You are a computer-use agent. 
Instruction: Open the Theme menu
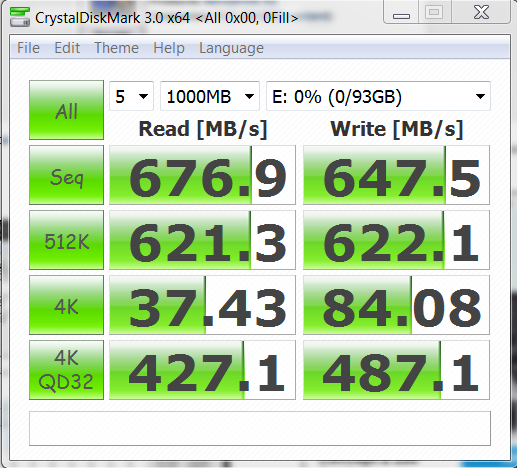coord(116,48)
